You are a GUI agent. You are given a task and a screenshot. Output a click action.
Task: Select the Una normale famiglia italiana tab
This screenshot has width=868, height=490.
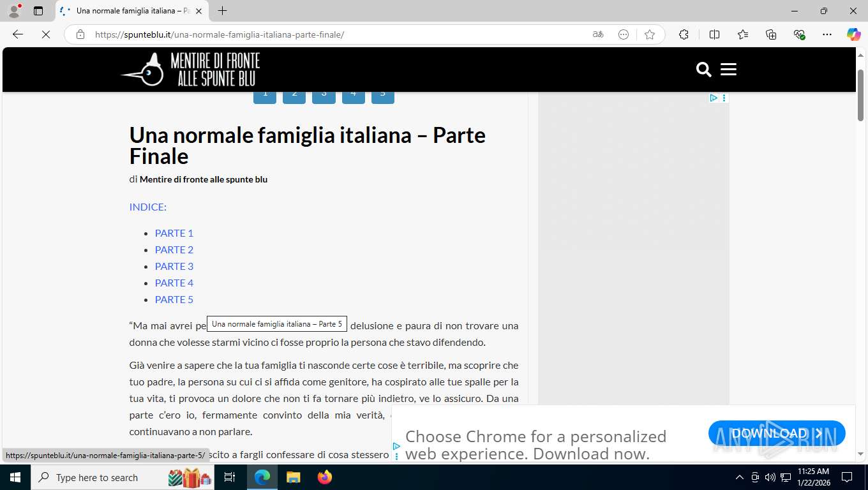[x=131, y=11]
